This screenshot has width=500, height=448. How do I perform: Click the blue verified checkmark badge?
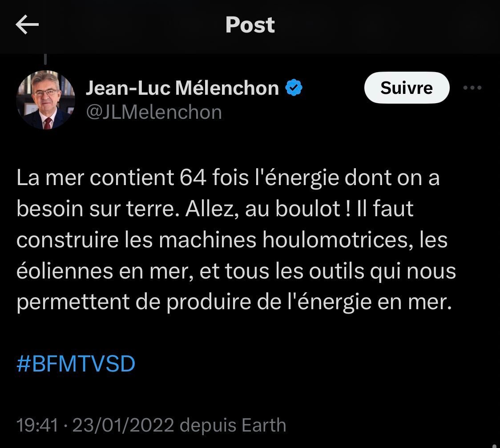pos(294,88)
